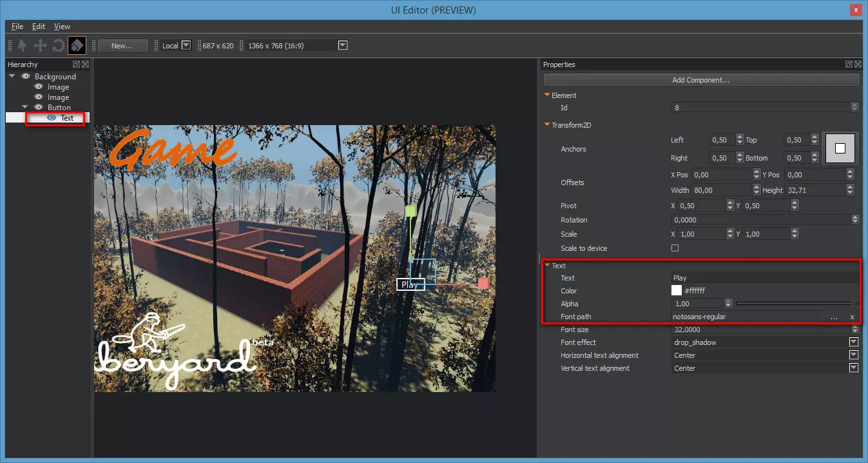Open the Local coordinate system dropdown
868x463 pixels.
186,46
